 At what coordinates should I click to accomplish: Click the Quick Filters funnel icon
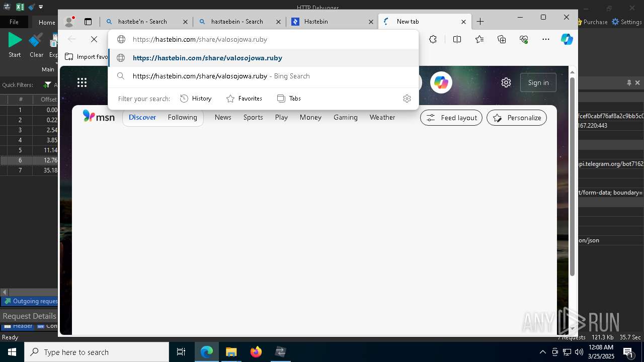click(47, 85)
